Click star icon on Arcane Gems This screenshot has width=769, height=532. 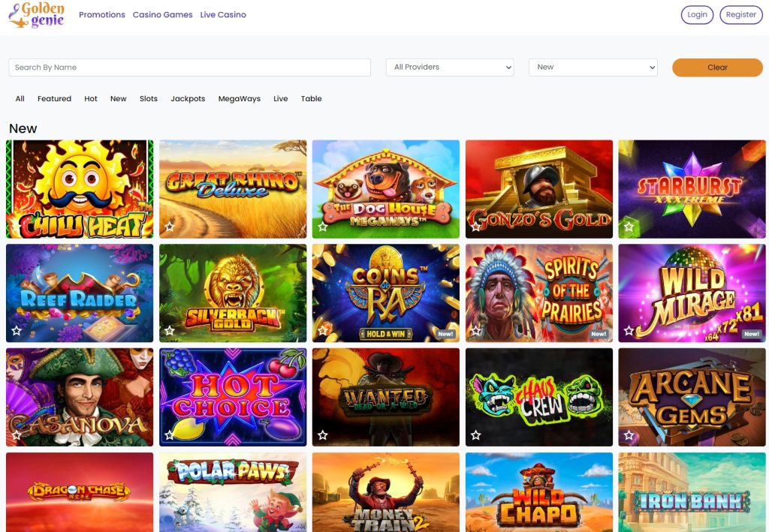[x=629, y=435]
